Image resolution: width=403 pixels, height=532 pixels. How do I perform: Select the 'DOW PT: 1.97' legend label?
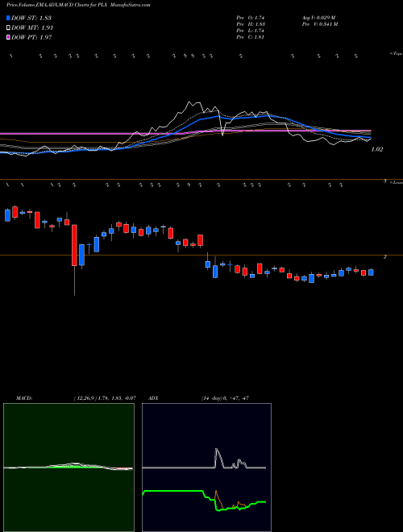tap(31, 37)
